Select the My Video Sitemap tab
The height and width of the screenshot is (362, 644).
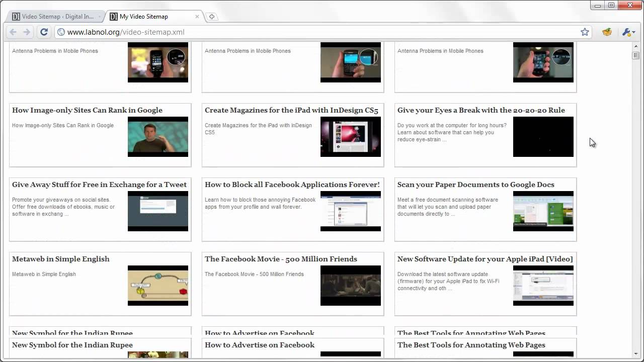[153, 17]
